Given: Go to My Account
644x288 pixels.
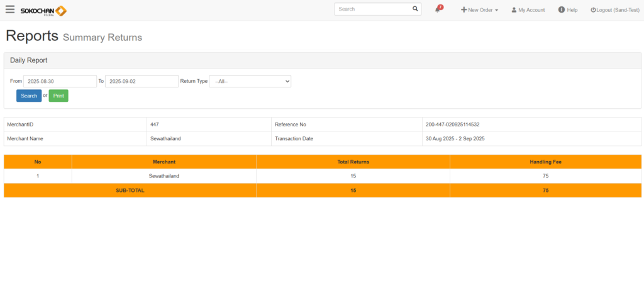Looking at the screenshot, I should (528, 10).
